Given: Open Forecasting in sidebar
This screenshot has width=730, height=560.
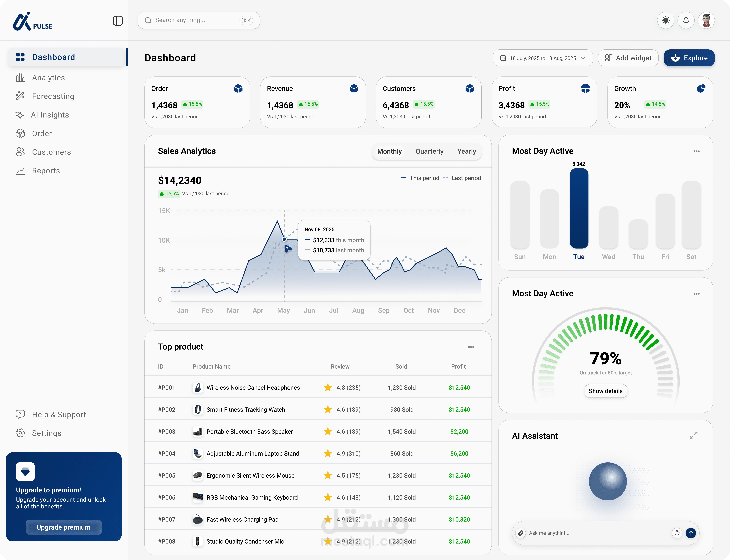Looking at the screenshot, I should pyautogui.click(x=45, y=96).
